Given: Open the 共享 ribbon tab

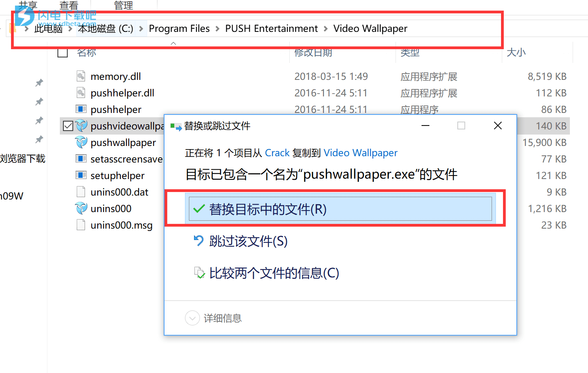Looking at the screenshot, I should tap(28, 5).
